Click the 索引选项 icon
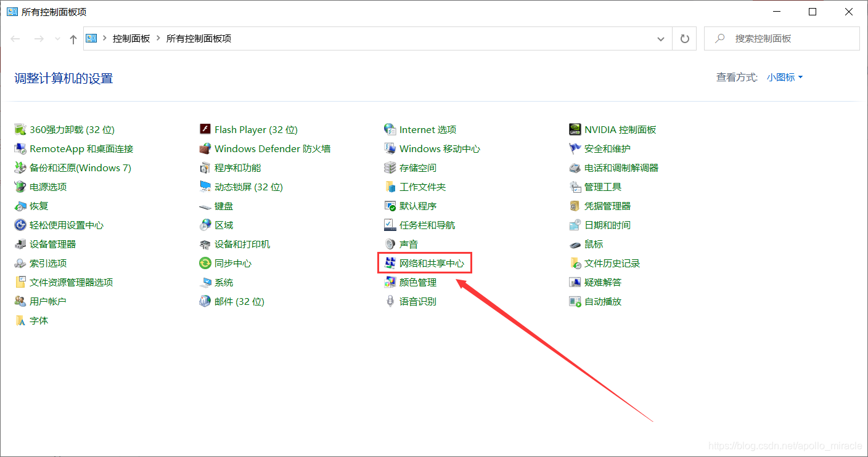 (x=20, y=263)
